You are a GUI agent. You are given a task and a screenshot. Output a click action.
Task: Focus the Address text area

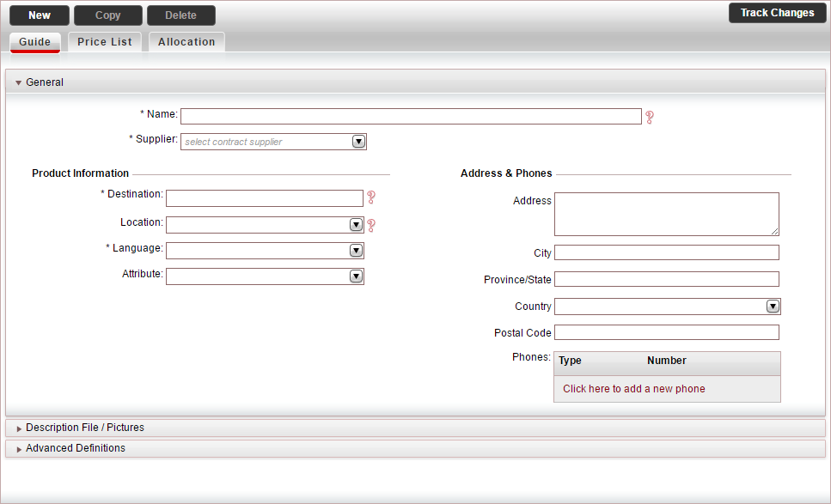tap(667, 214)
